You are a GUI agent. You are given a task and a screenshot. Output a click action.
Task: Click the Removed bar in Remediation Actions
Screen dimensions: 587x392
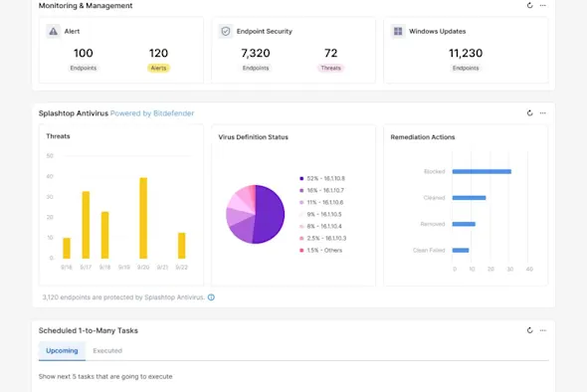pos(464,224)
